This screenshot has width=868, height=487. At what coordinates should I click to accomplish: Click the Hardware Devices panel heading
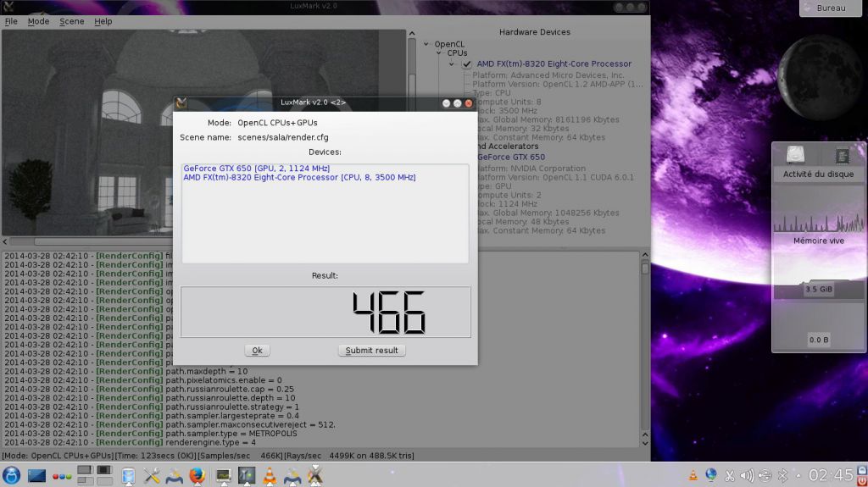click(535, 32)
